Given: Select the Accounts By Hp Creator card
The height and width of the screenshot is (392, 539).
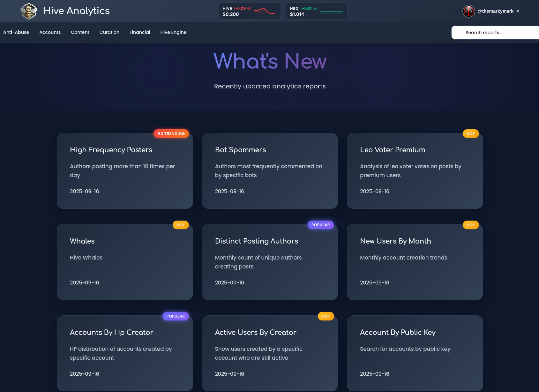Looking at the screenshot, I should tap(125, 353).
